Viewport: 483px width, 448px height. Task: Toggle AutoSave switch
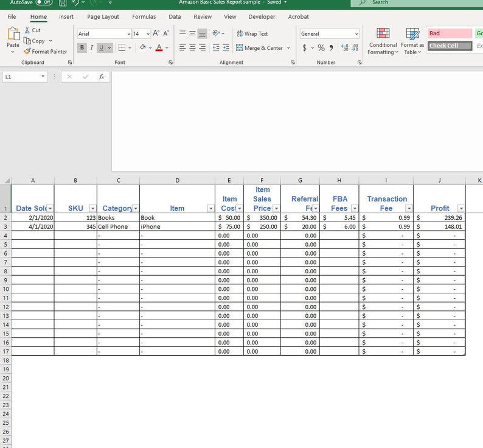[44, 2]
